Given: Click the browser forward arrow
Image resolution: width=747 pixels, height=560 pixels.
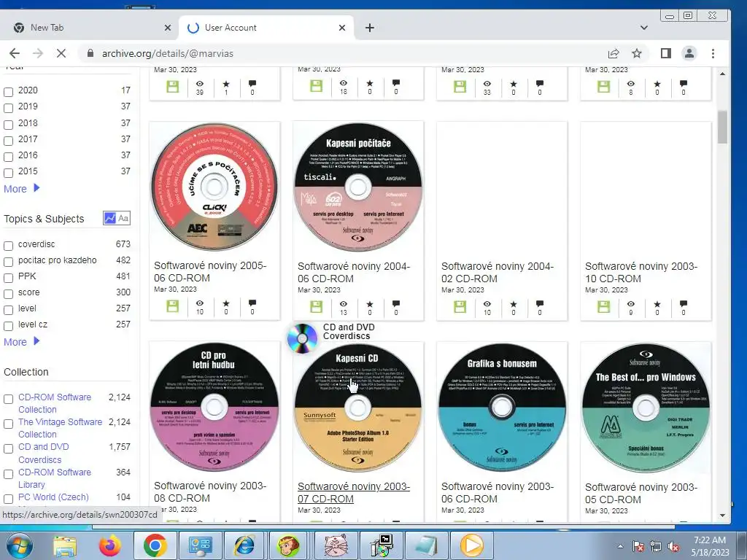Looking at the screenshot, I should [x=38, y=53].
